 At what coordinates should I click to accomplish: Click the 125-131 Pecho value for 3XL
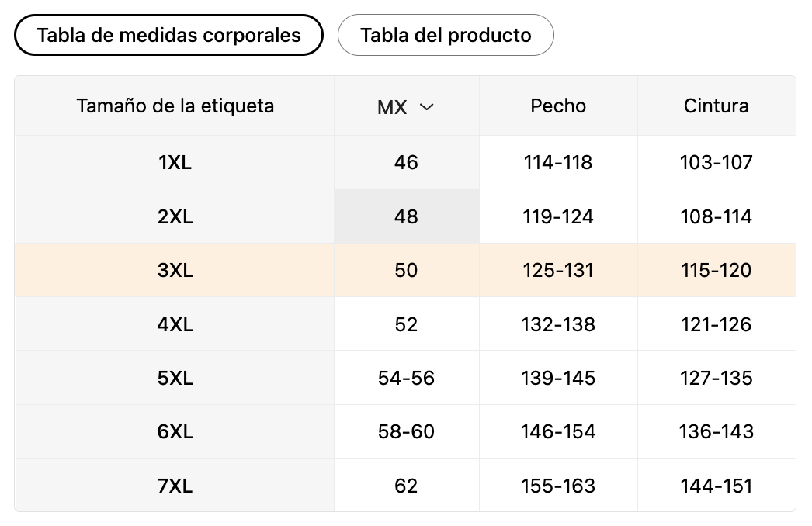pyautogui.click(x=558, y=270)
